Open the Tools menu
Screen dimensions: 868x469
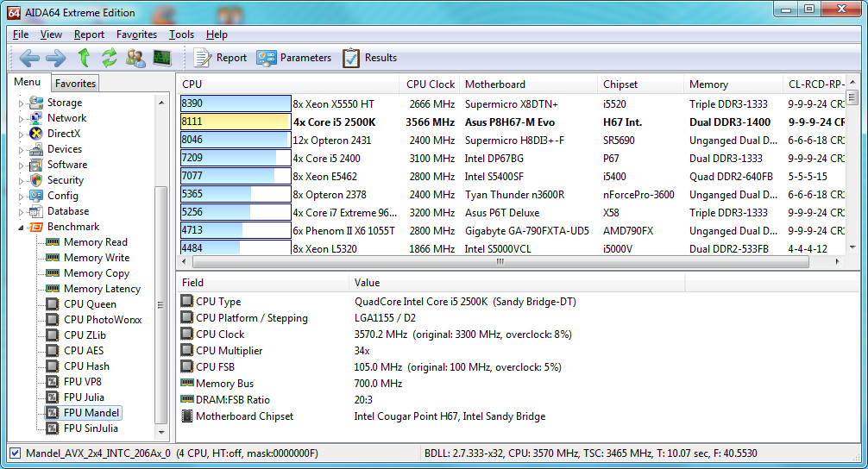click(x=181, y=34)
